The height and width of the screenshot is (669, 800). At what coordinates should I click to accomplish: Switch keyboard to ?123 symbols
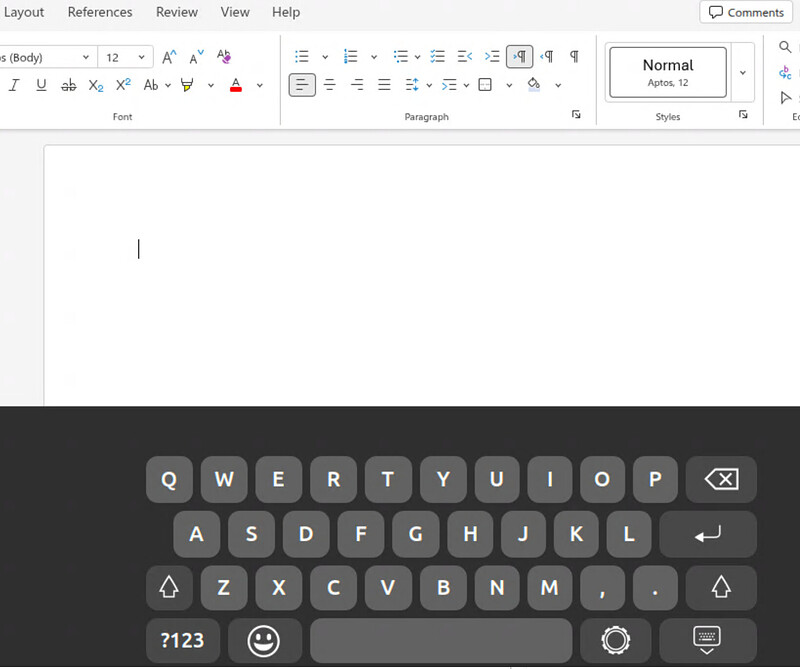pyautogui.click(x=183, y=640)
